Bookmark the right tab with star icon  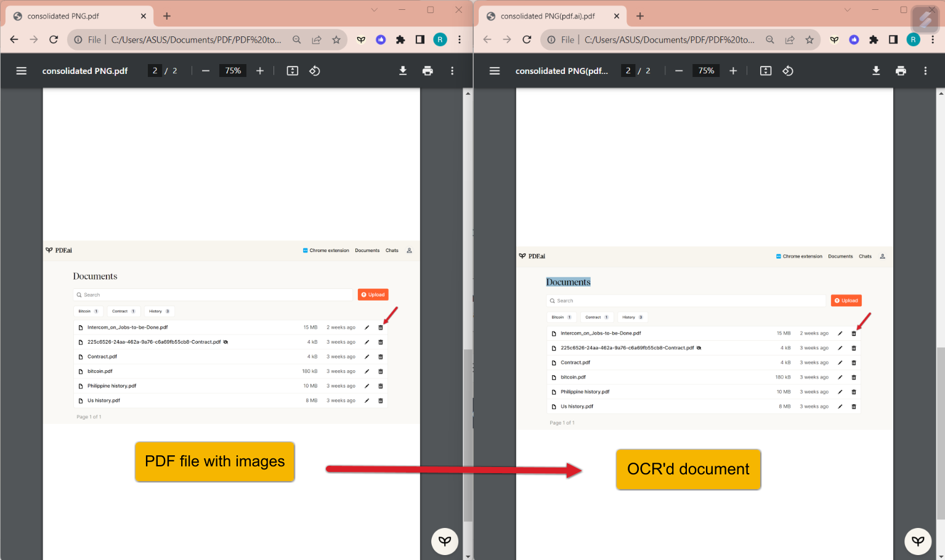809,39
